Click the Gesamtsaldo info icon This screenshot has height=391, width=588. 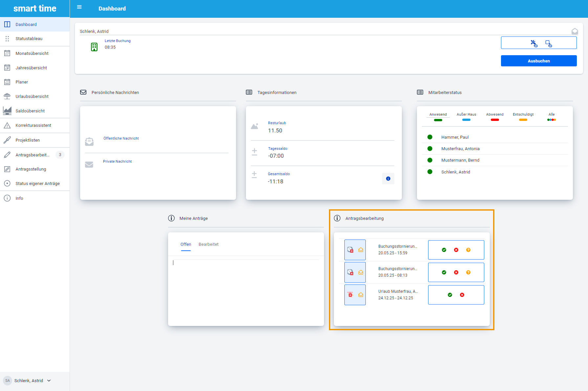(388, 179)
